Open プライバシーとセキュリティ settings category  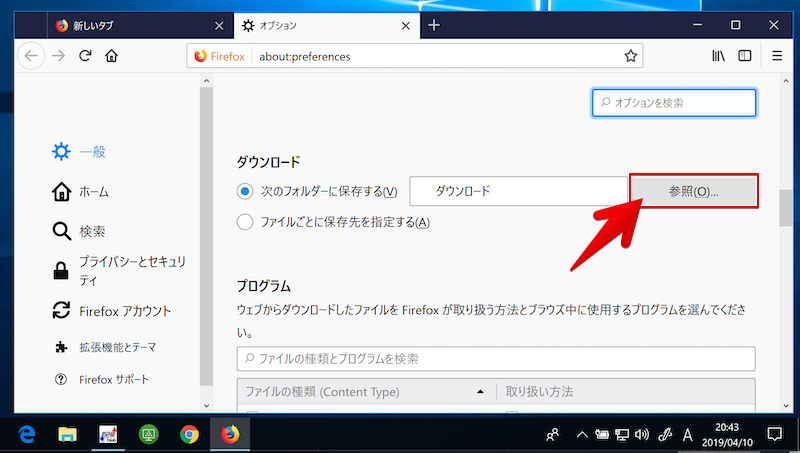tap(130, 270)
